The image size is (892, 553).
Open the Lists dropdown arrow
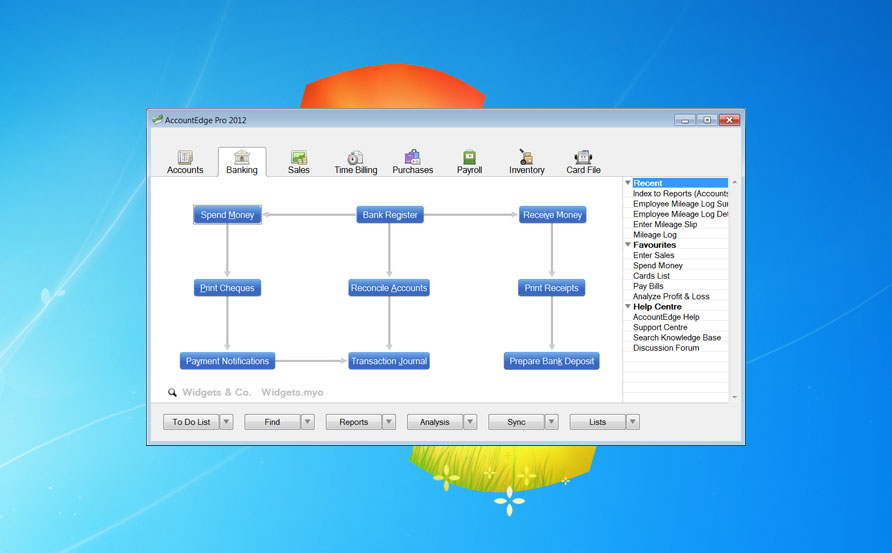click(633, 422)
